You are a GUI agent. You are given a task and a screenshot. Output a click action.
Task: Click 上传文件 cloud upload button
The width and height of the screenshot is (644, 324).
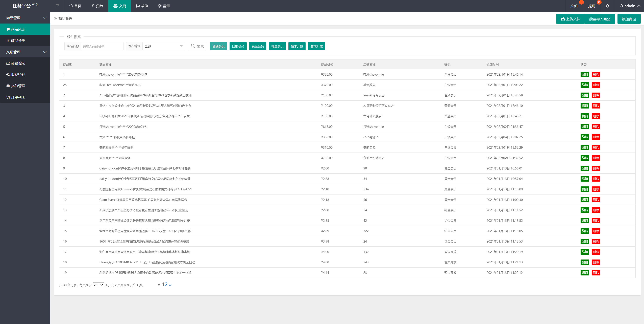[x=570, y=19]
